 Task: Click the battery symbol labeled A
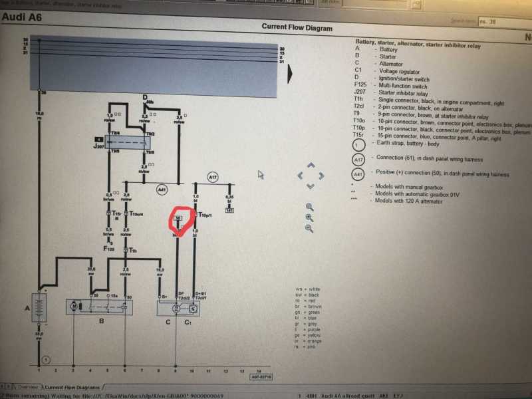[x=39, y=313]
